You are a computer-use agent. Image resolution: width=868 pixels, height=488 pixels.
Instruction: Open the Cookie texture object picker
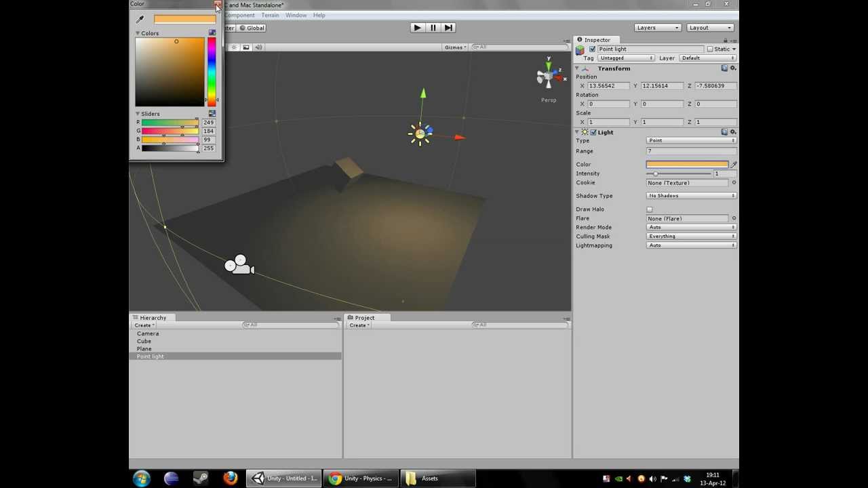tap(734, 183)
